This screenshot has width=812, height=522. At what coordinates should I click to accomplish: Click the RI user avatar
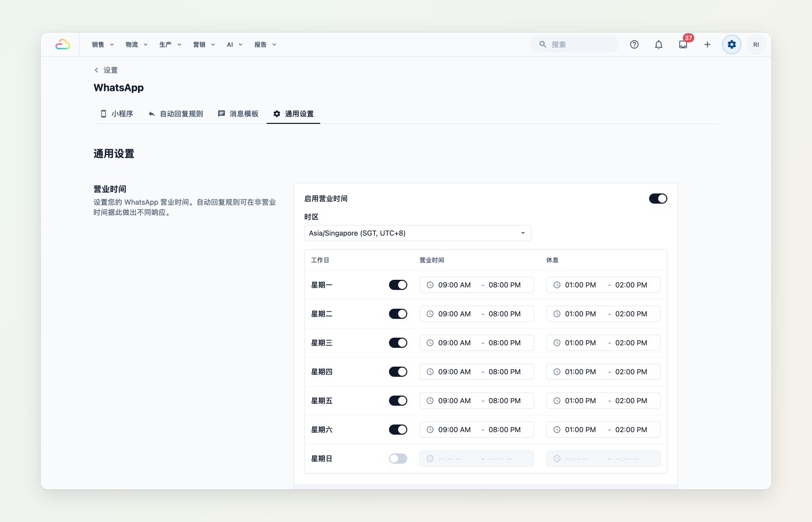[756, 45]
